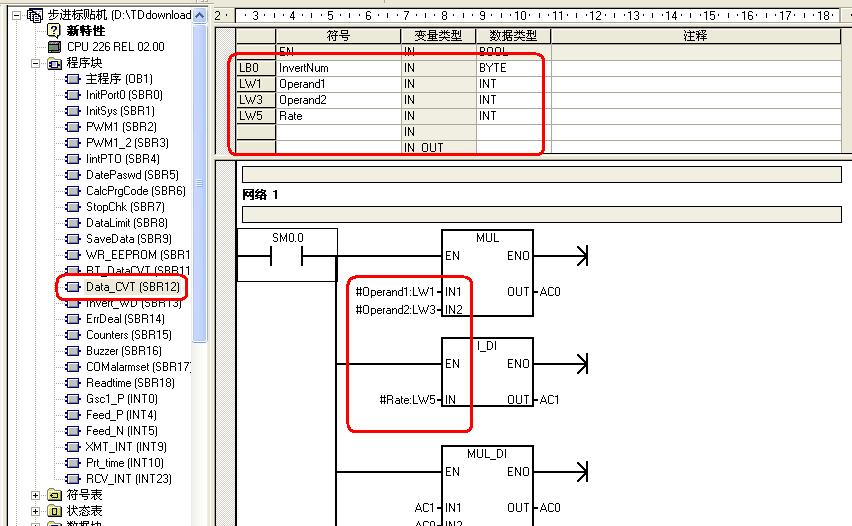Screen dimensions: 852x526
Task: Expand the 符号表 symbol table node
Action: pos(37,495)
